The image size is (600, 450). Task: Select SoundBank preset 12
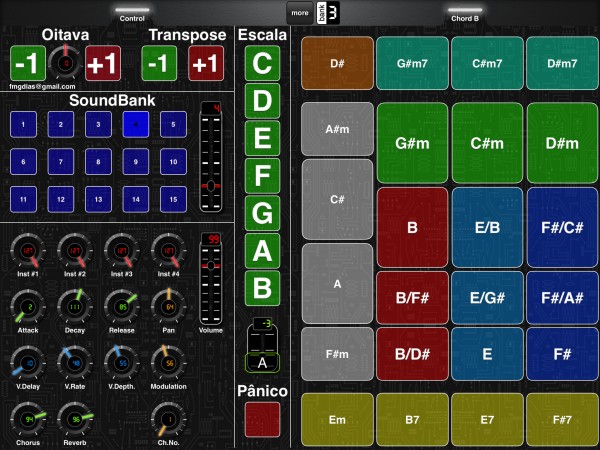[61, 199]
